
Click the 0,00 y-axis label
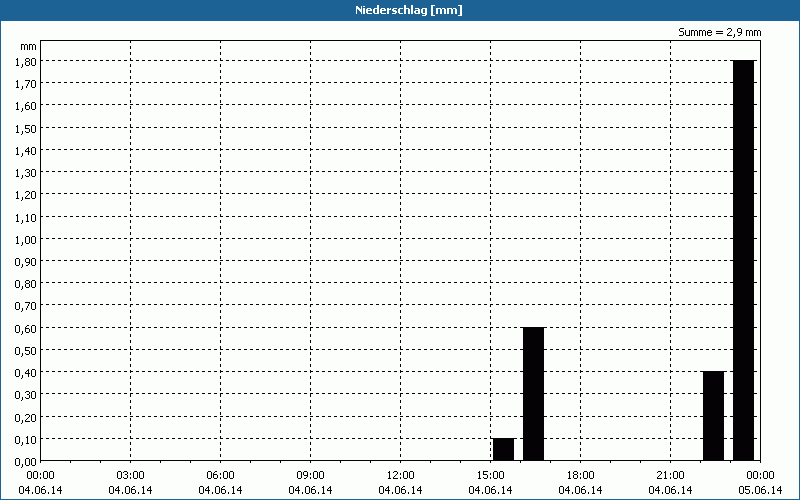coord(26,462)
